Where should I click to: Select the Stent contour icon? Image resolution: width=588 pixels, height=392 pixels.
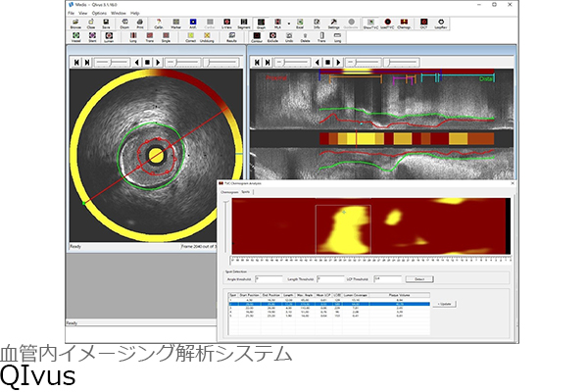[x=92, y=37]
